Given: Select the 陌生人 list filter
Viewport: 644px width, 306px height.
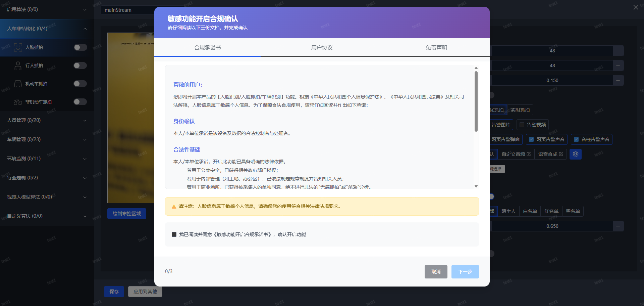Looking at the screenshot, I should [508, 211].
